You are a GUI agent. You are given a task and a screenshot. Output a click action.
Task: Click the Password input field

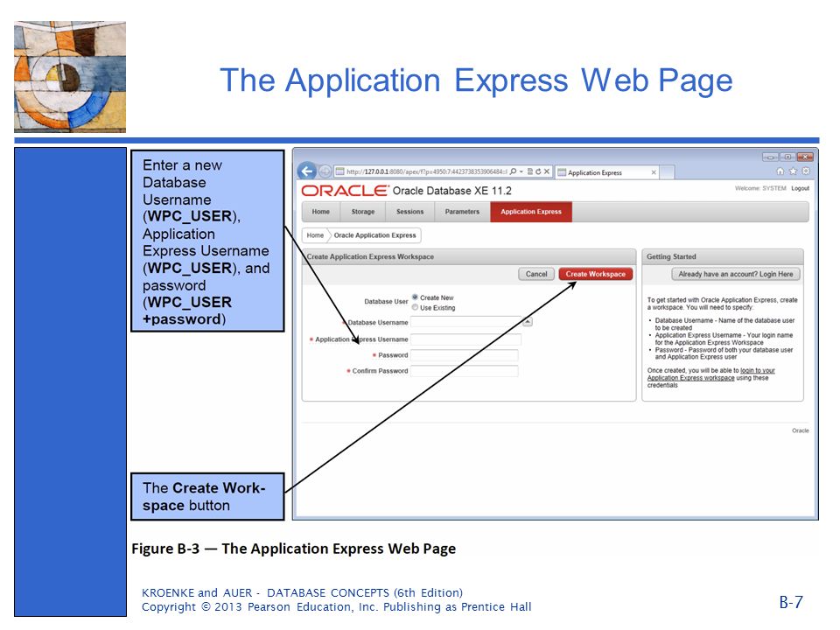[464, 355]
